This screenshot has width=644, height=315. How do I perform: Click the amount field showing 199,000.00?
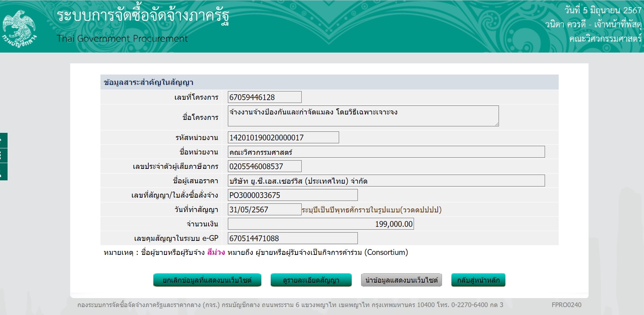321,224
